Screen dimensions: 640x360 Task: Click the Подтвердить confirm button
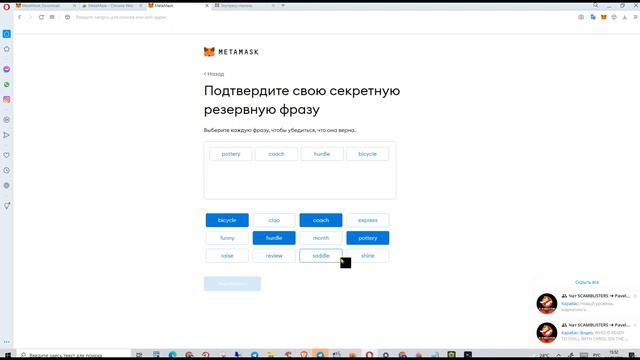232,284
